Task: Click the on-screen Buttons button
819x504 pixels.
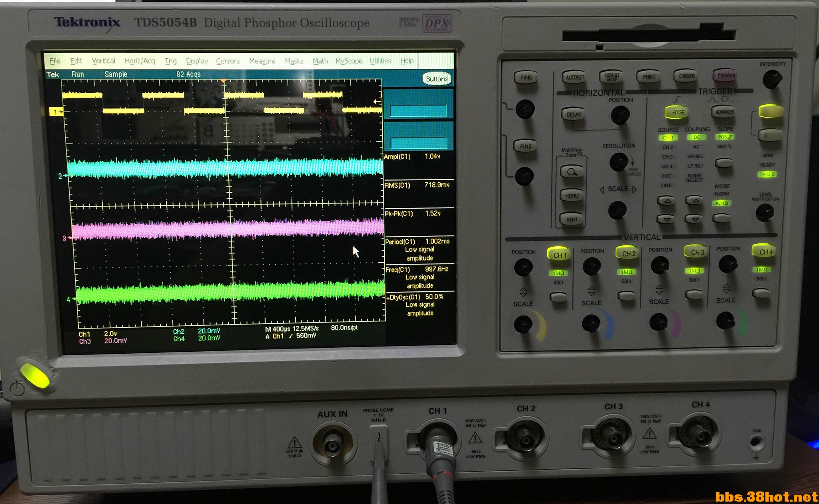Action: point(437,79)
